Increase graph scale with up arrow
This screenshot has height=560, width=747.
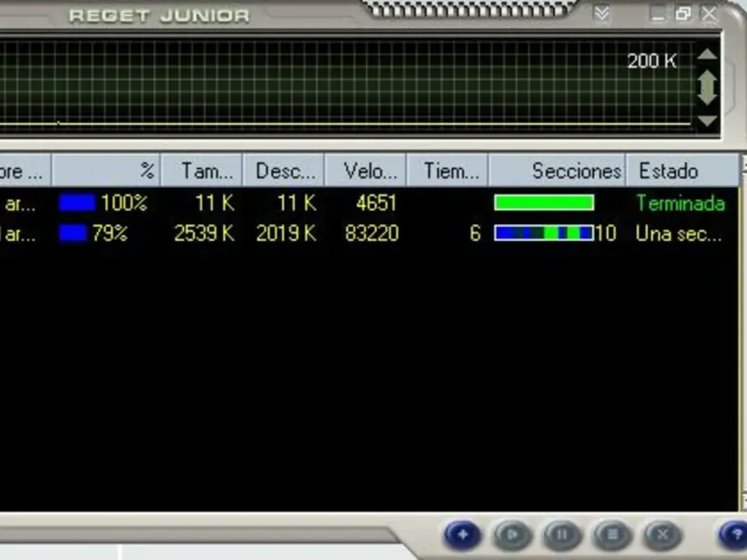(708, 54)
